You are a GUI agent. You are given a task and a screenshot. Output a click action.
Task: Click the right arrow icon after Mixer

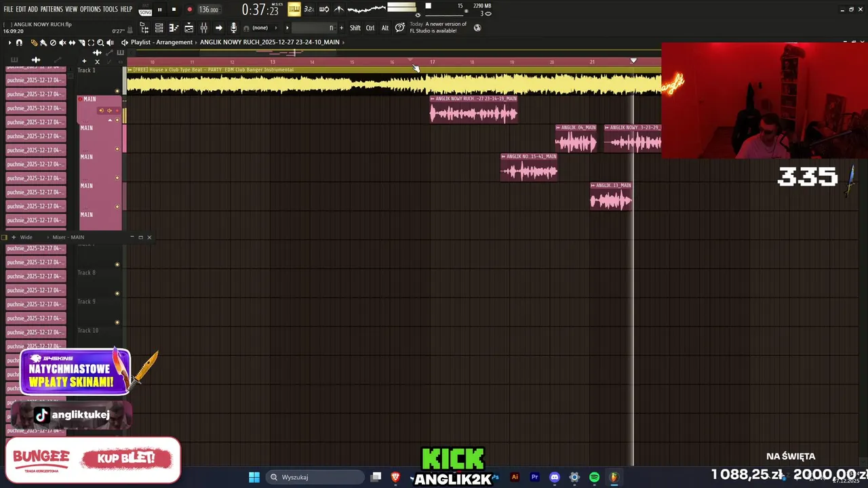[218, 28]
